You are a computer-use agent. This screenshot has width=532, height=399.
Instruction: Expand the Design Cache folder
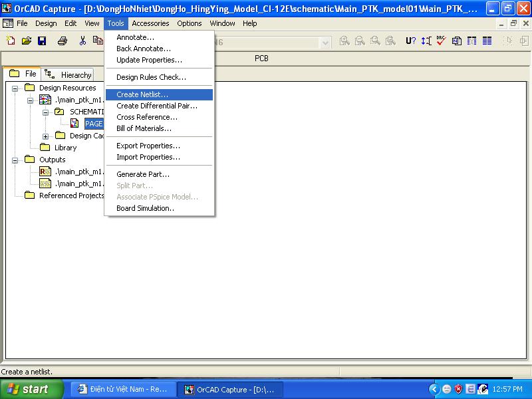click(45, 136)
